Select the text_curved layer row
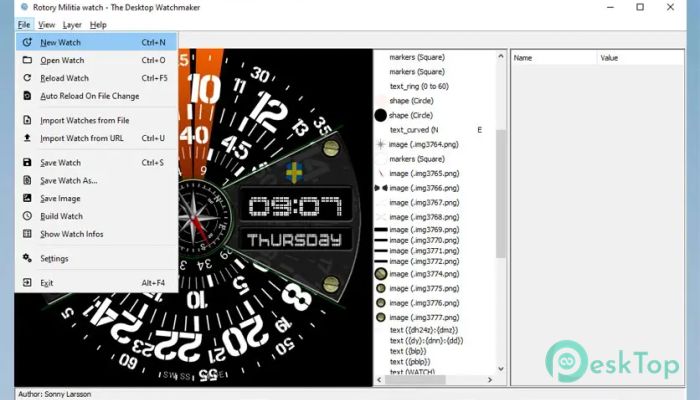The image size is (700, 400). (434, 130)
